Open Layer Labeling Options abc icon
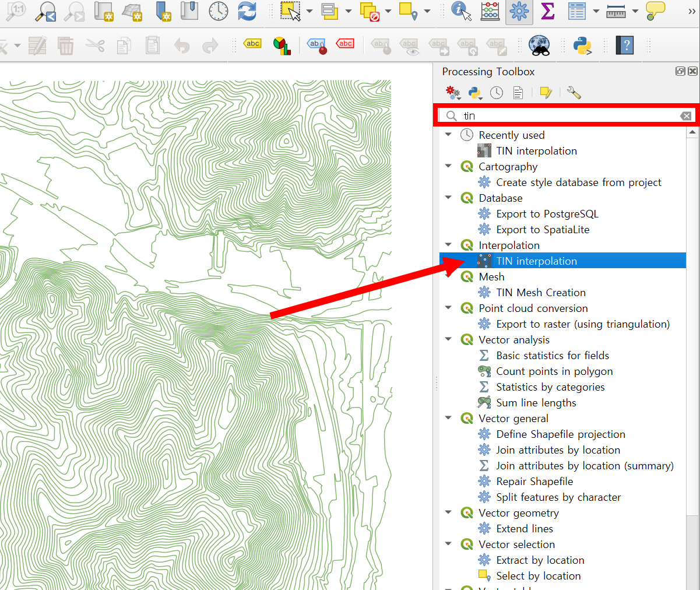 click(252, 44)
